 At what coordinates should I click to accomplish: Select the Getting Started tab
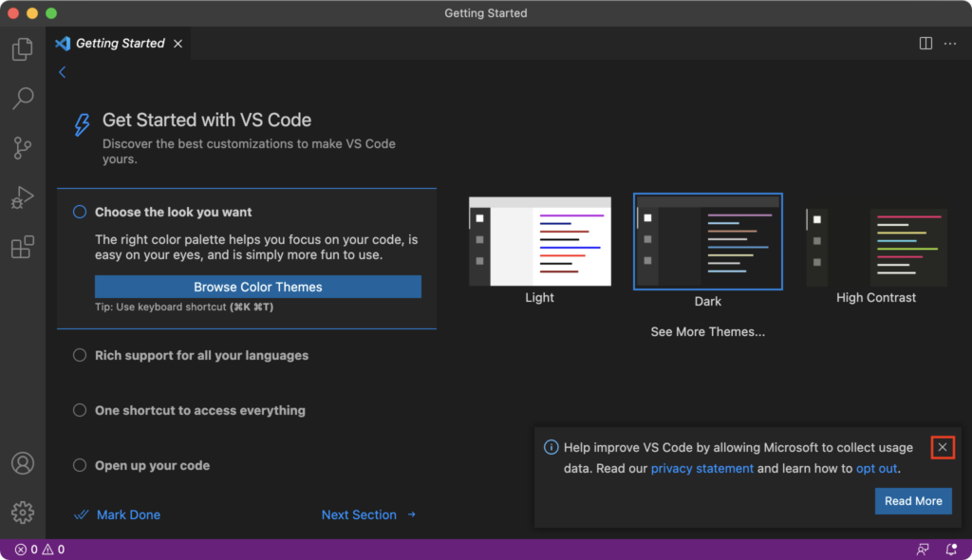pyautogui.click(x=120, y=44)
